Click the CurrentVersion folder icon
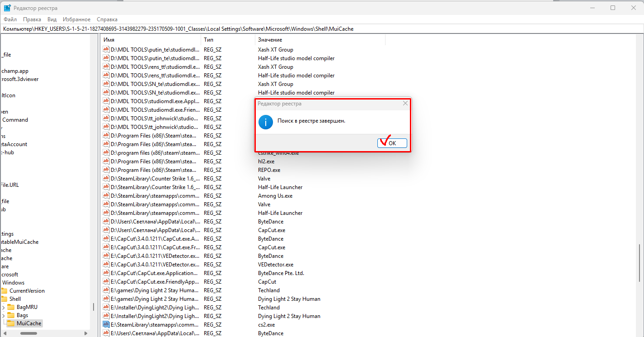The height and width of the screenshot is (337, 644). pos(4,291)
